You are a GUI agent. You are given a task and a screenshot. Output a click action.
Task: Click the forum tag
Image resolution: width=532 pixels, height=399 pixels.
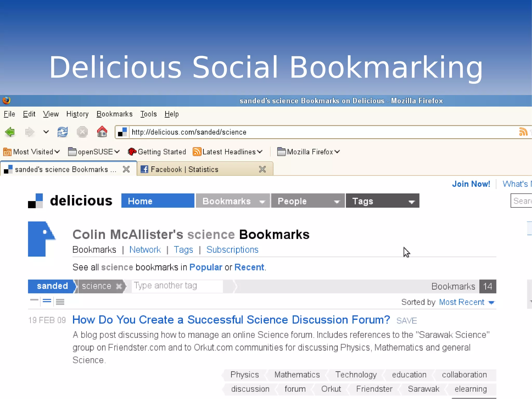pyautogui.click(x=295, y=389)
